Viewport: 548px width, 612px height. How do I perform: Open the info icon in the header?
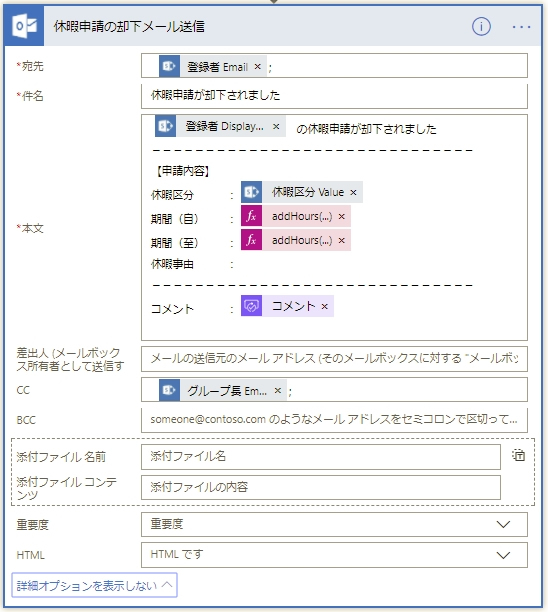(481, 27)
